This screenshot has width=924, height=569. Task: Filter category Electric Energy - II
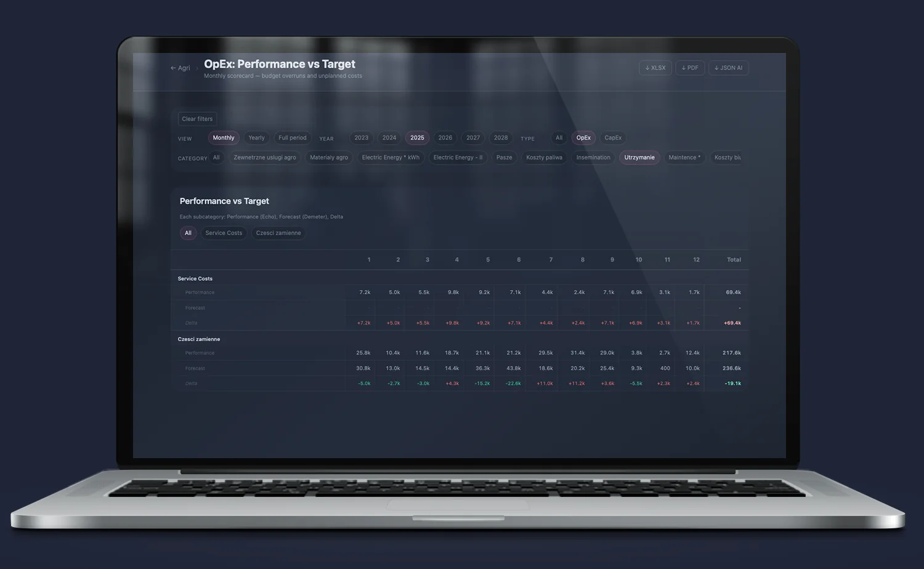click(x=458, y=158)
